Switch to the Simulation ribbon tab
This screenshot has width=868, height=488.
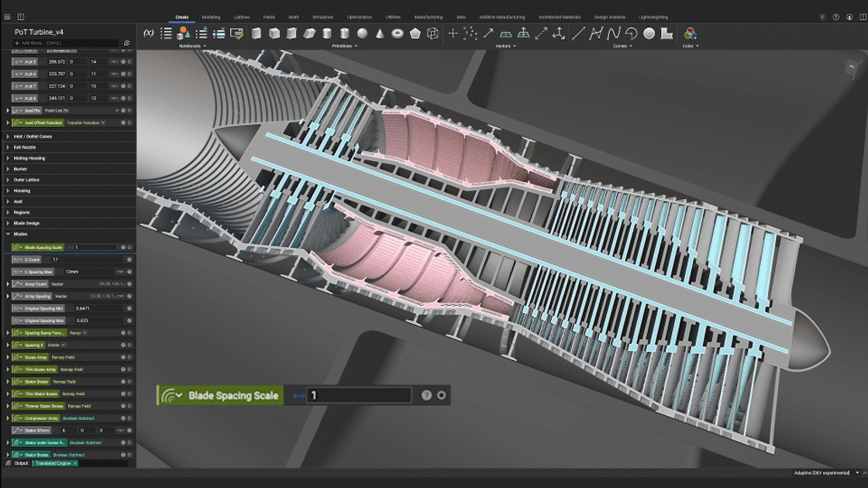(x=322, y=17)
